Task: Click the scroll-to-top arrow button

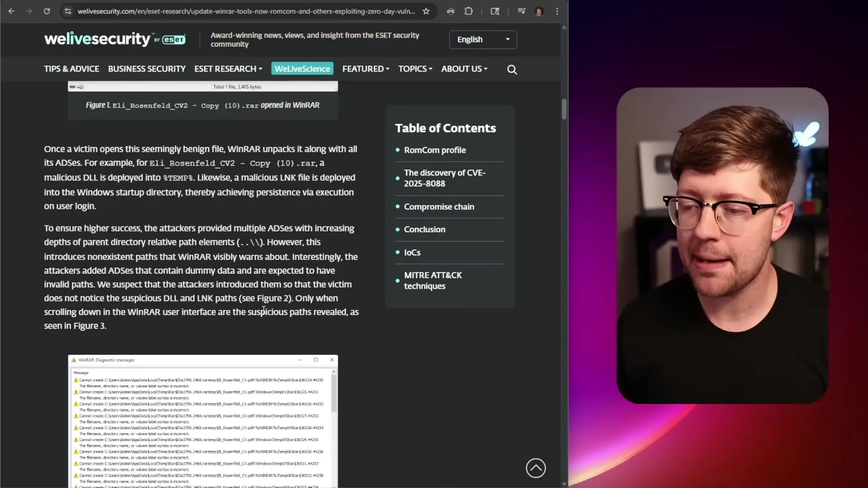Action: [x=536, y=468]
